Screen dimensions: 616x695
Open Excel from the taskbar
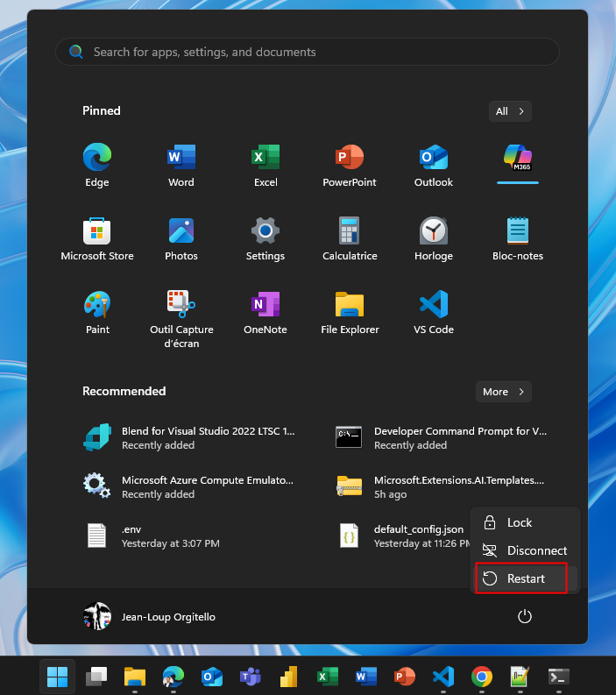328,677
